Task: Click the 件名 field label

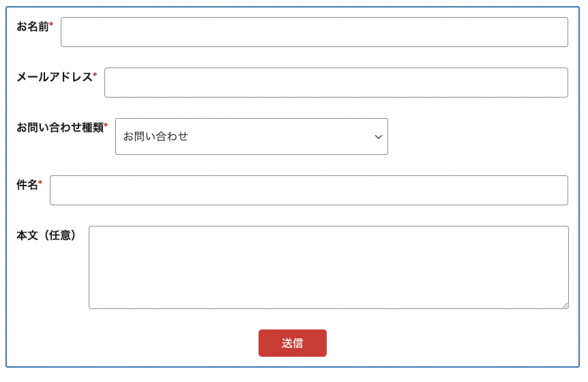Action: [27, 185]
